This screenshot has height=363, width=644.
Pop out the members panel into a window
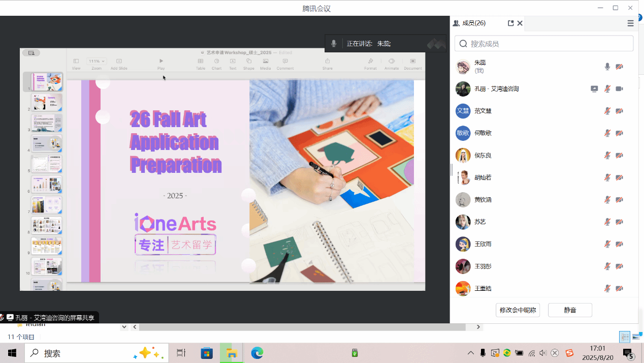(x=510, y=23)
